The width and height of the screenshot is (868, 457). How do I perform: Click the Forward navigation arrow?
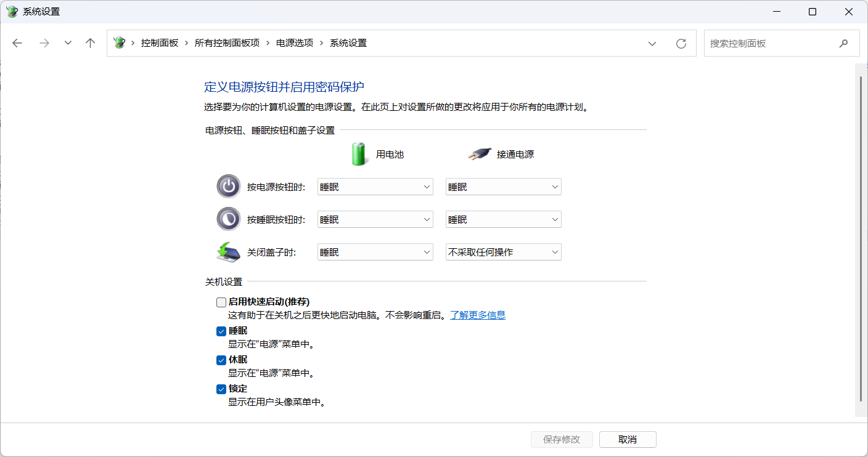click(x=44, y=43)
